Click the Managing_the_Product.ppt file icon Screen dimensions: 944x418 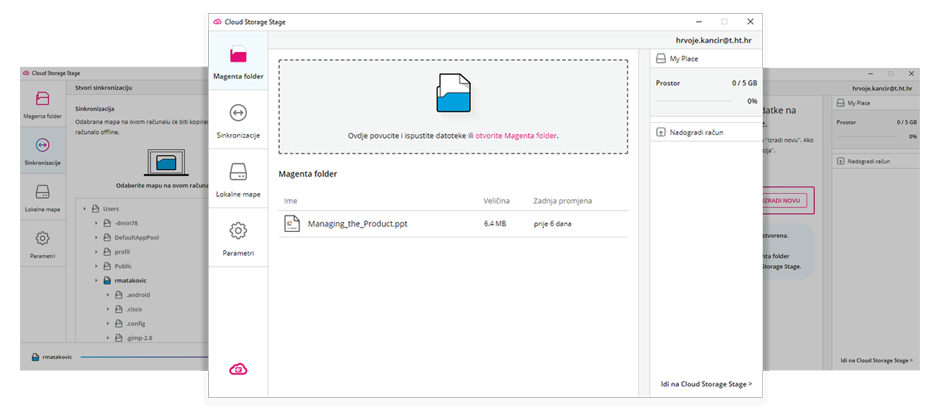292,224
